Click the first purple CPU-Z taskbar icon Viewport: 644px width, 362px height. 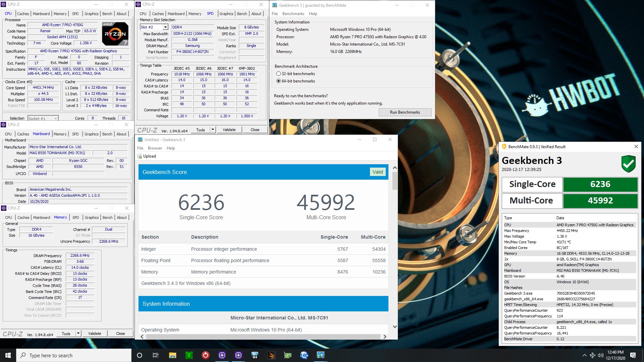(222, 355)
